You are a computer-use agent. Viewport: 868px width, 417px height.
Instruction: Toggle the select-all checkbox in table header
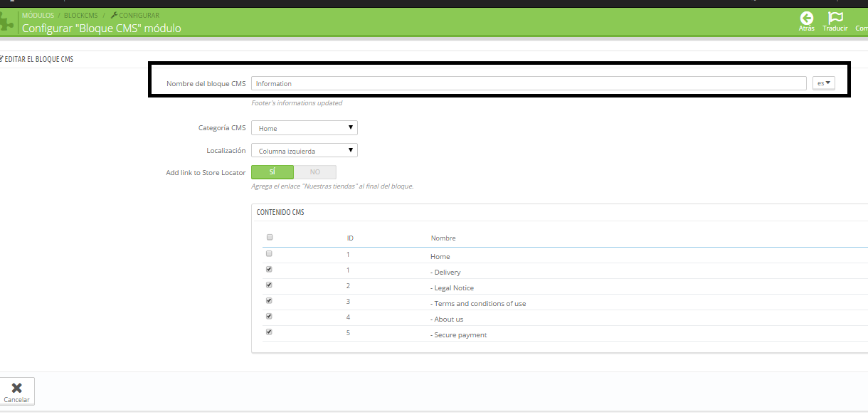point(269,238)
